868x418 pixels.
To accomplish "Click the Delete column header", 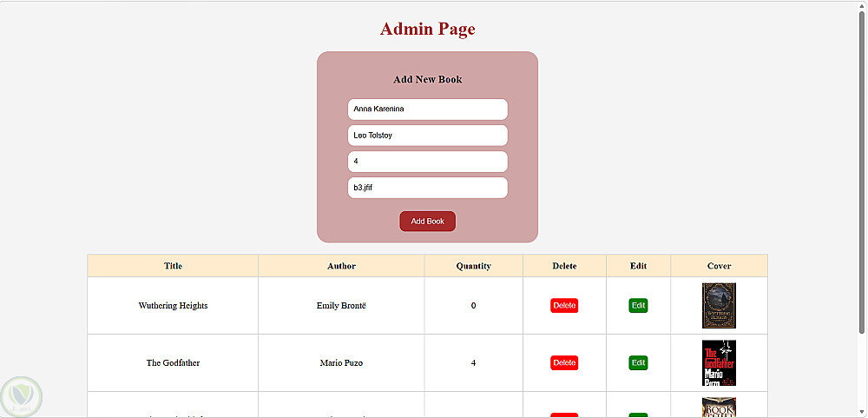I will pyautogui.click(x=564, y=266).
